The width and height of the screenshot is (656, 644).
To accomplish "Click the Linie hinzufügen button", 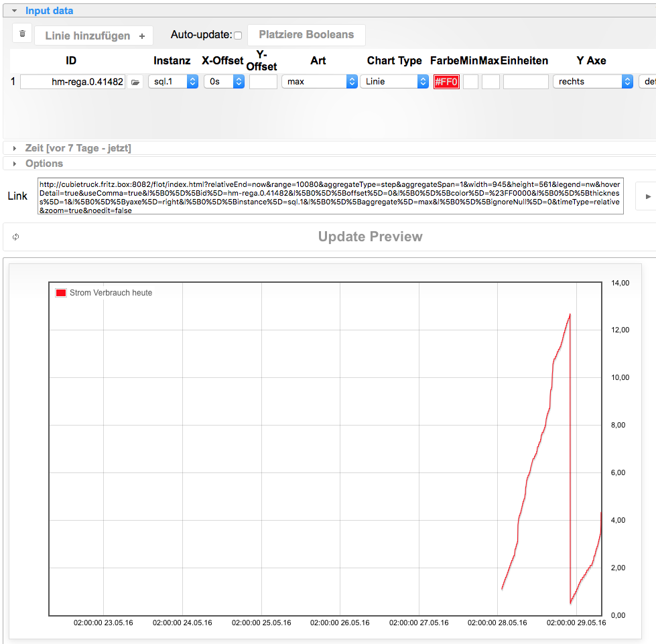I will coord(94,36).
